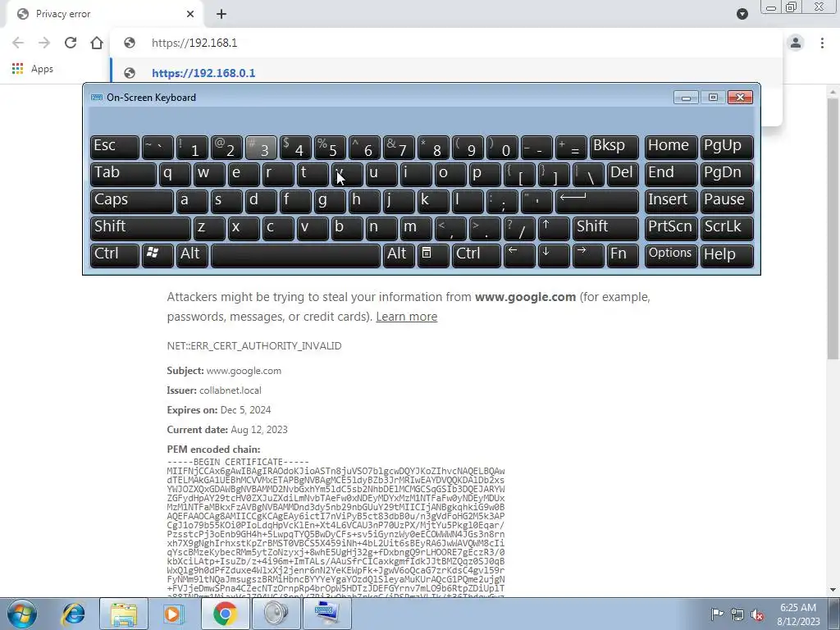Click the PgUp key
The width and height of the screenshot is (840, 630).
coord(727,147)
